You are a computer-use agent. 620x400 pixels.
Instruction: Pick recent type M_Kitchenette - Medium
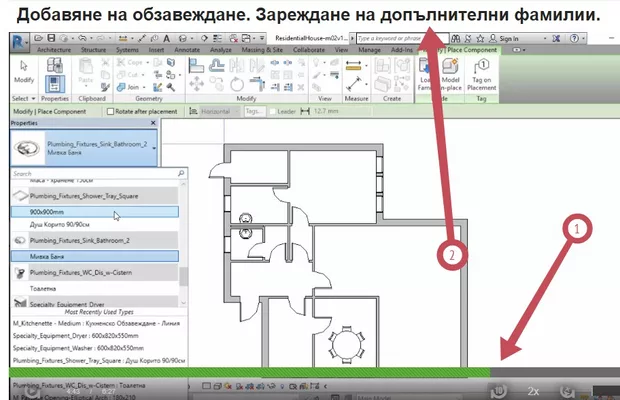pos(96,323)
